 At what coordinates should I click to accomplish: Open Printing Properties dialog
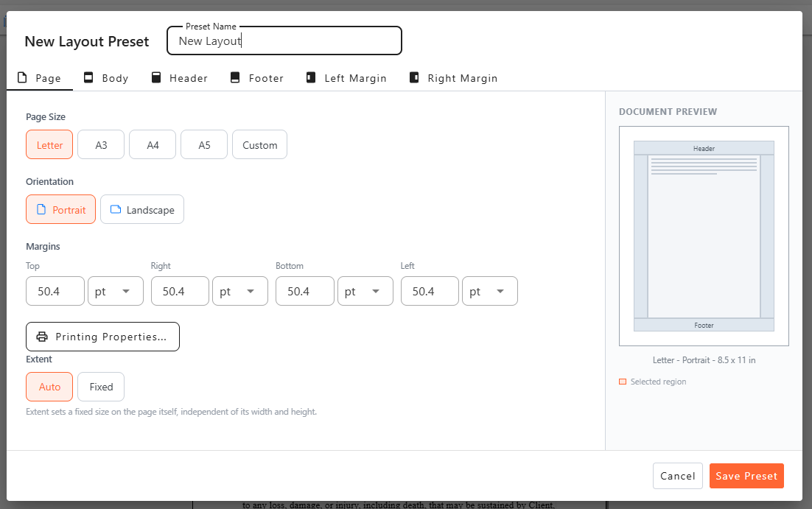102,337
